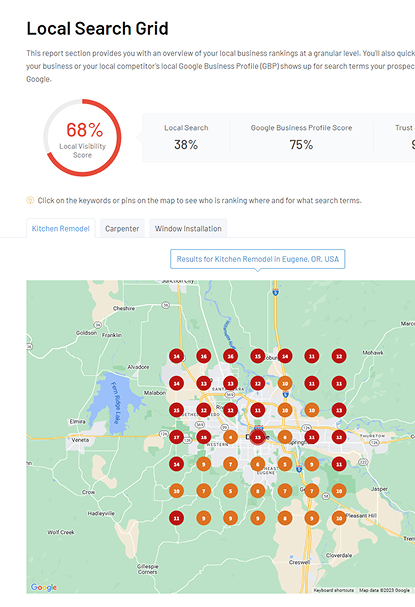Screen dimensions: 415x607
Task: Click the red 15 pin beside Coburg
Action: (x=258, y=356)
